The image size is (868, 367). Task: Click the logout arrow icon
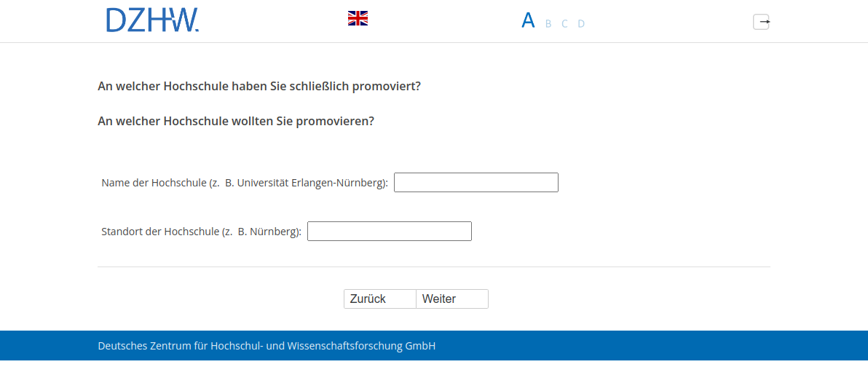click(761, 22)
